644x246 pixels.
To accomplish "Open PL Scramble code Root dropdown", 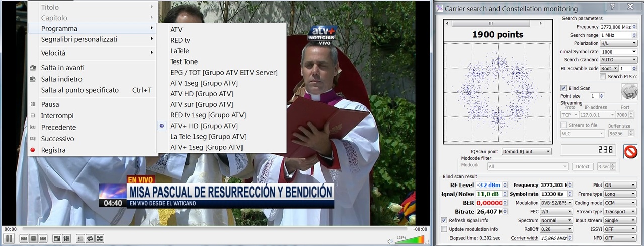I will pos(609,69).
